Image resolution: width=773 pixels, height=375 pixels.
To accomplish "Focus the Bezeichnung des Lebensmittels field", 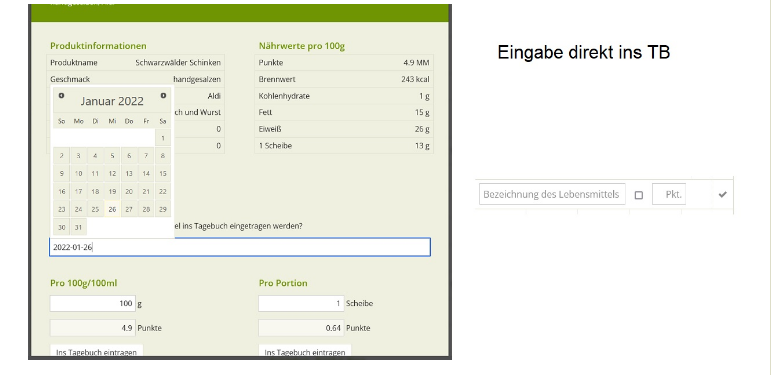I will 552,194.
